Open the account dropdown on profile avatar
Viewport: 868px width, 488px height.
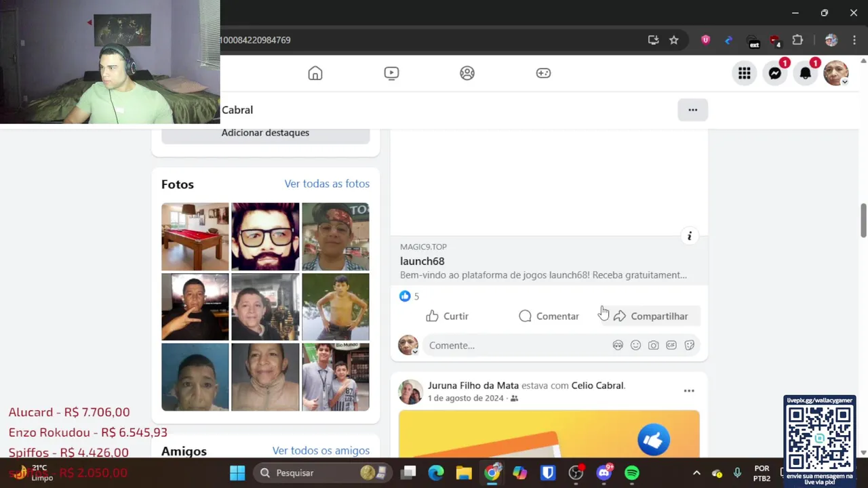(836, 73)
